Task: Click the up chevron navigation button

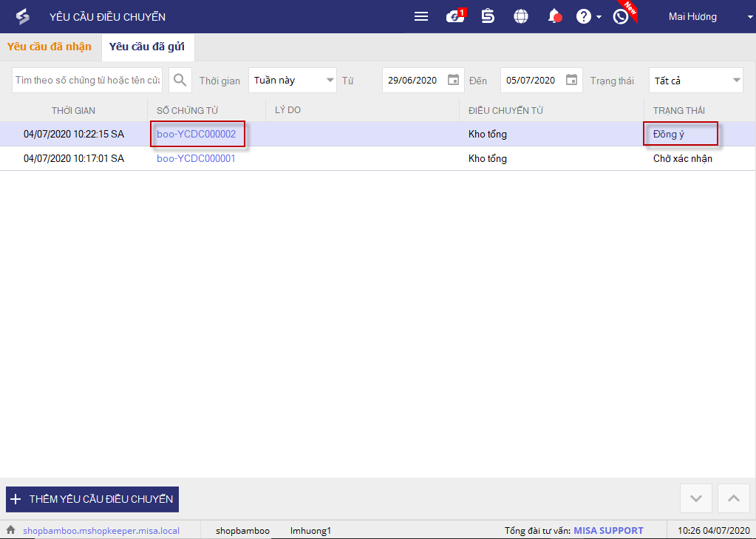Action: [x=733, y=498]
